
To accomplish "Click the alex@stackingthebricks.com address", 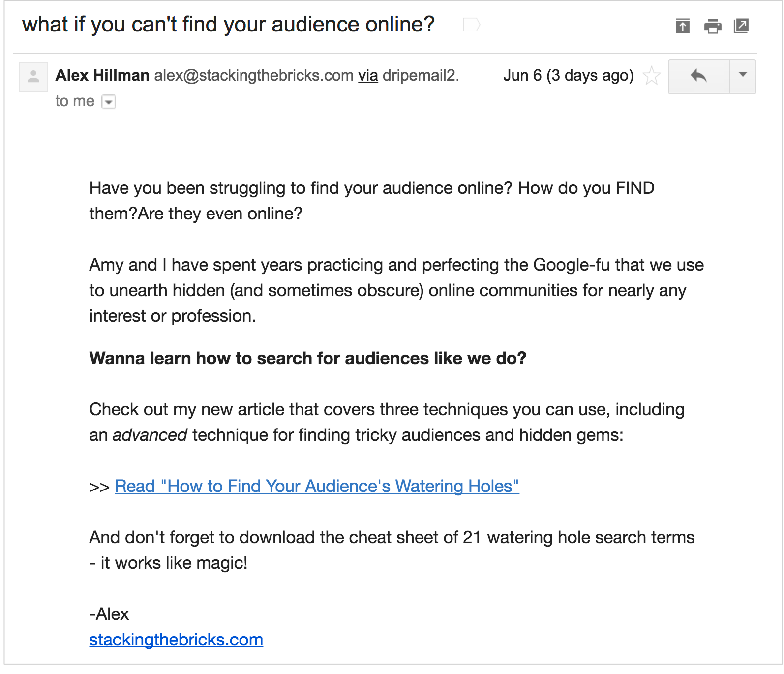I will point(254,76).
